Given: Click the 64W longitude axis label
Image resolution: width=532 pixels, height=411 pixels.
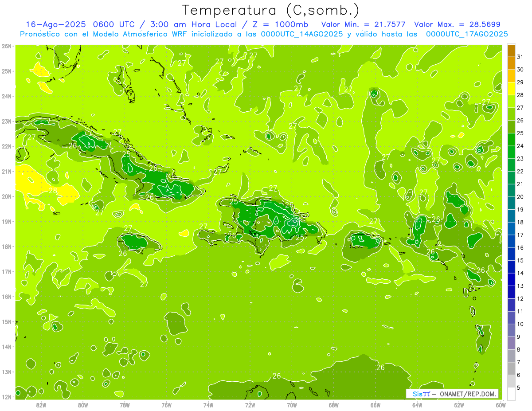Looking at the screenshot, I should [x=417, y=405].
